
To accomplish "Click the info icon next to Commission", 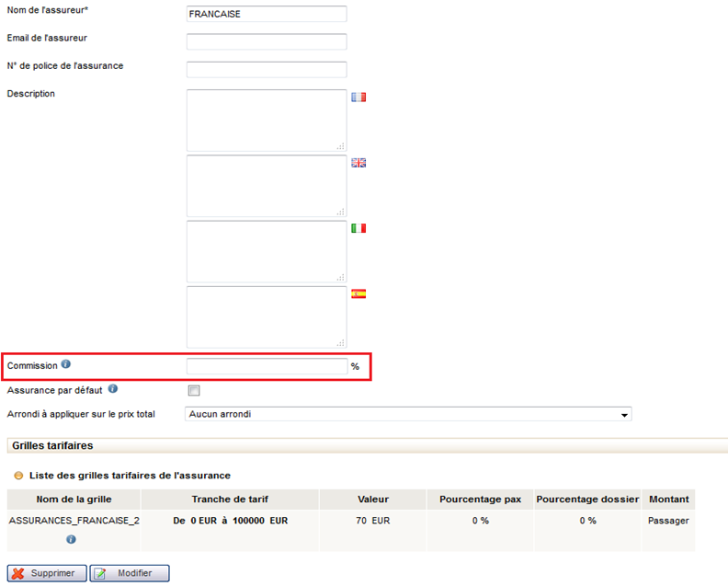I will coord(66,365).
